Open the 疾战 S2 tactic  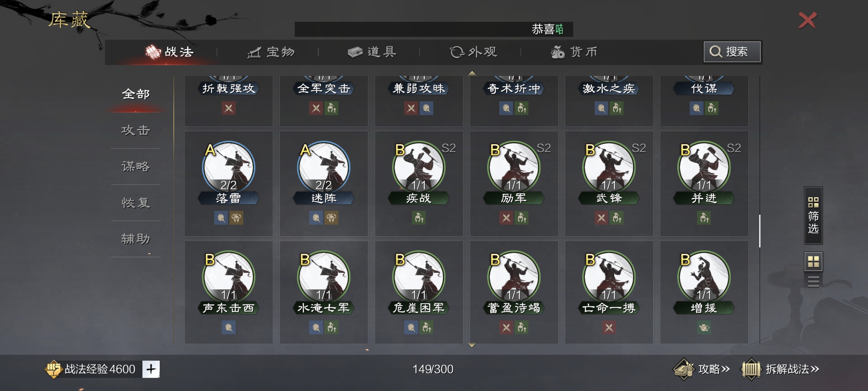coord(419,184)
